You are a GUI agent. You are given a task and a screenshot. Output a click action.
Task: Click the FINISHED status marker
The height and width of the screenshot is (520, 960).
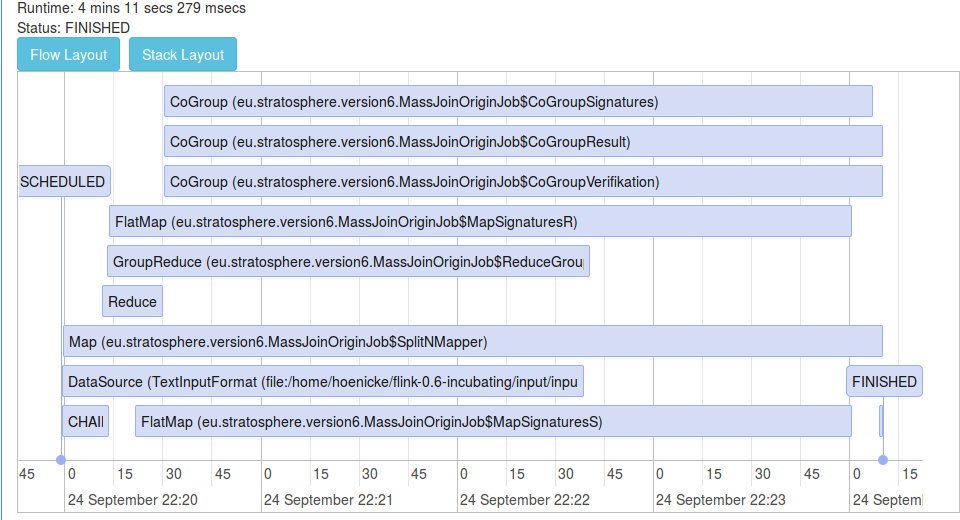pyautogui.click(x=883, y=381)
